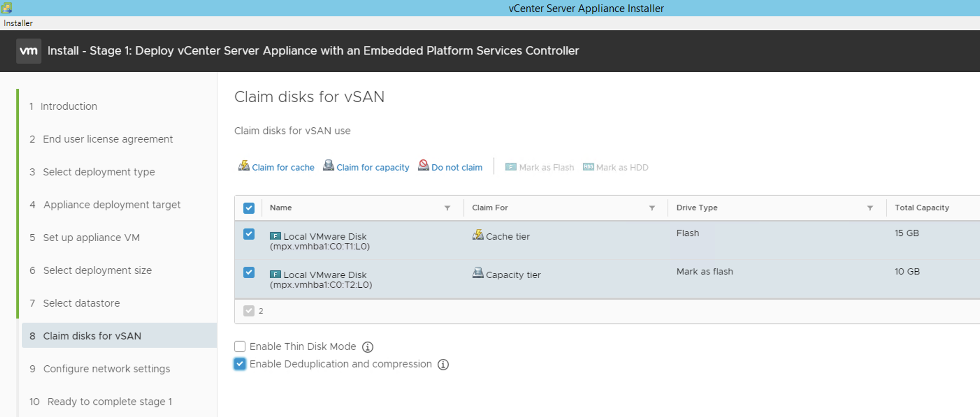Click the 10 GB capacity cell

907,271
